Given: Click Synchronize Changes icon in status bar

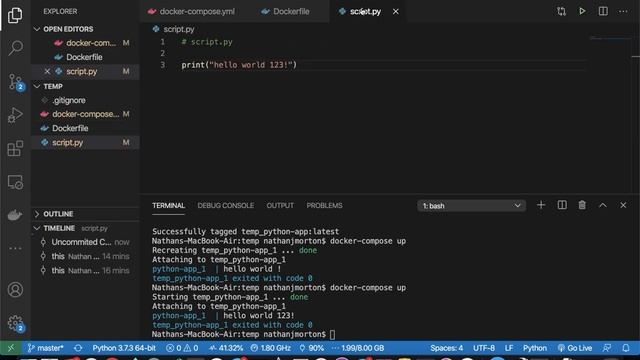Looking at the screenshot, I should 78,348.
